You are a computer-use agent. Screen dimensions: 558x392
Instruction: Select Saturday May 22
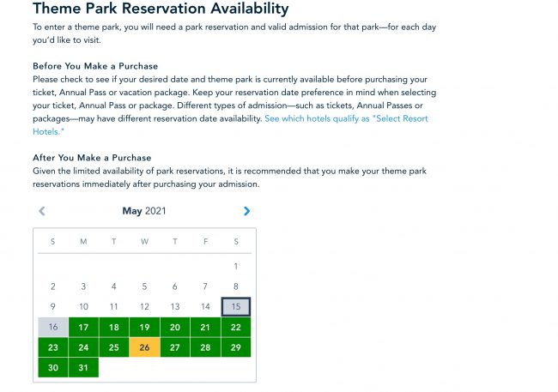[236, 327]
